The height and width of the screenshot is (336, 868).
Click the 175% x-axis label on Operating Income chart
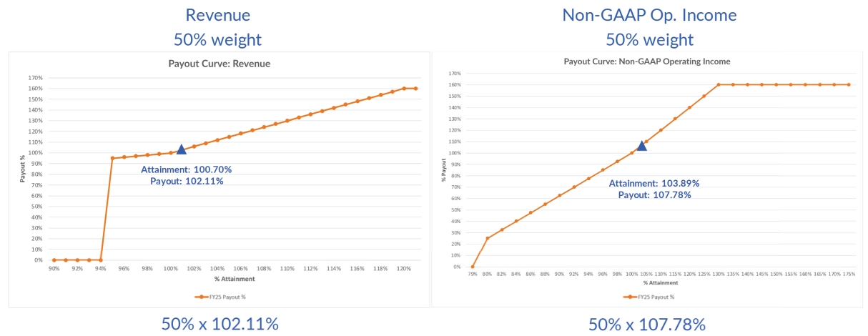[849, 274]
